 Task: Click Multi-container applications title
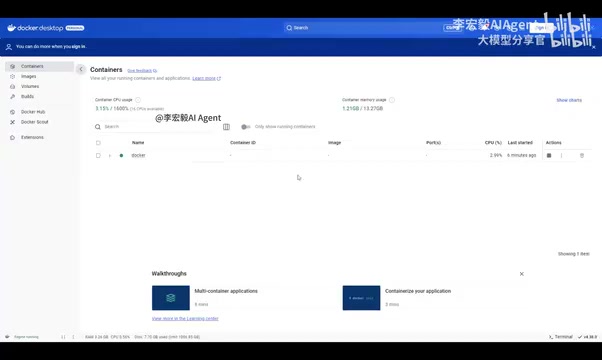coord(226,291)
